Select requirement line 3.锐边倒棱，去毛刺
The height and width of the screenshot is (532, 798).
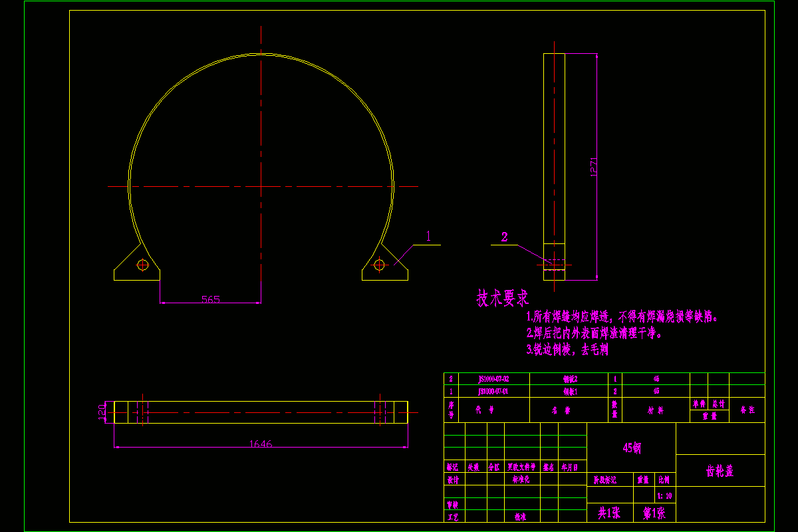[567, 349]
